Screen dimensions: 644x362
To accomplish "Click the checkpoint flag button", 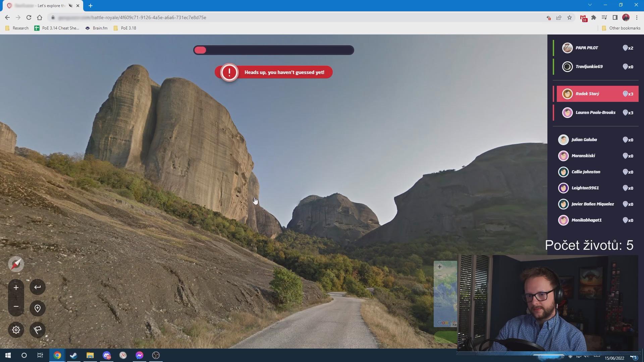I will pos(38,330).
